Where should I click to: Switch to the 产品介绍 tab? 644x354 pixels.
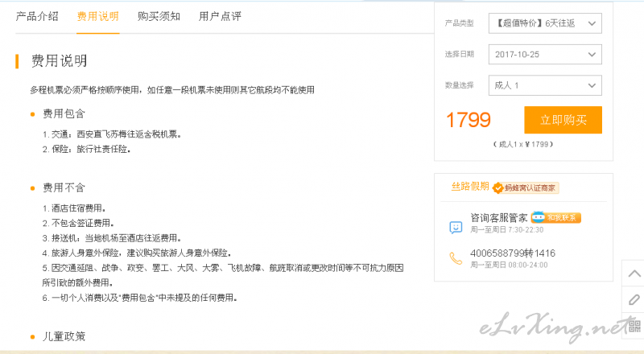point(37,16)
